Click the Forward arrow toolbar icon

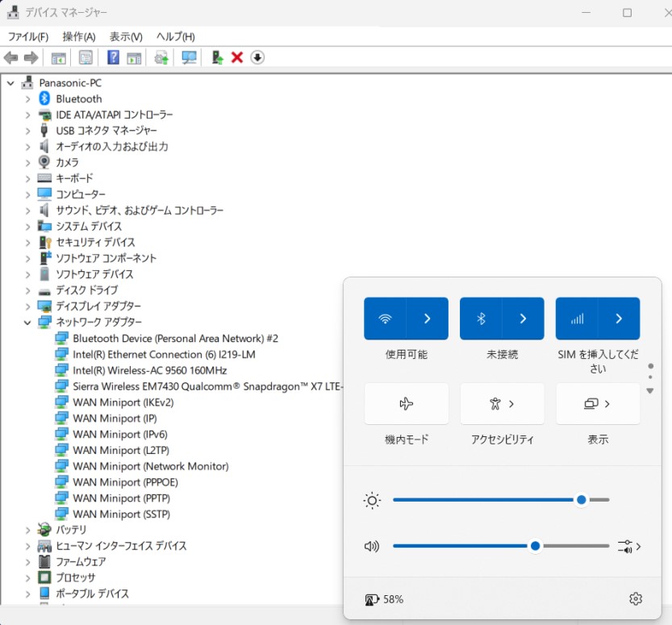click(31, 57)
